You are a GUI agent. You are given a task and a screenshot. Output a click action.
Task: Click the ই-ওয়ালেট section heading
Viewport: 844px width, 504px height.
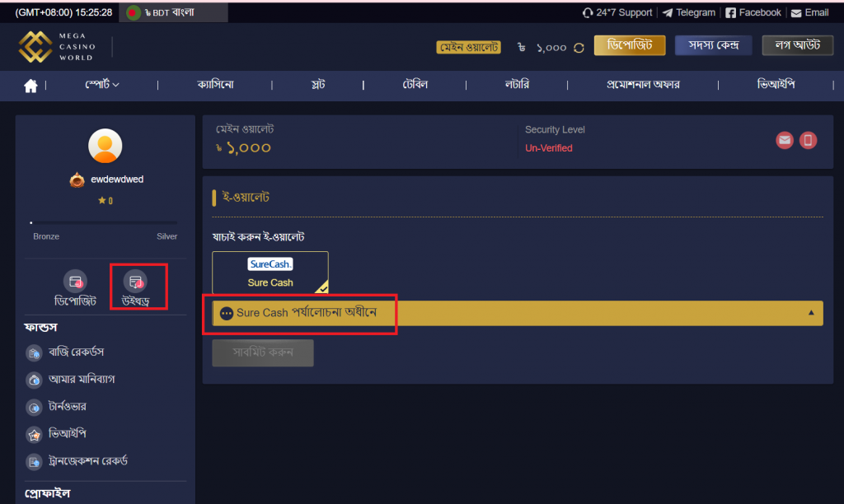[246, 198]
